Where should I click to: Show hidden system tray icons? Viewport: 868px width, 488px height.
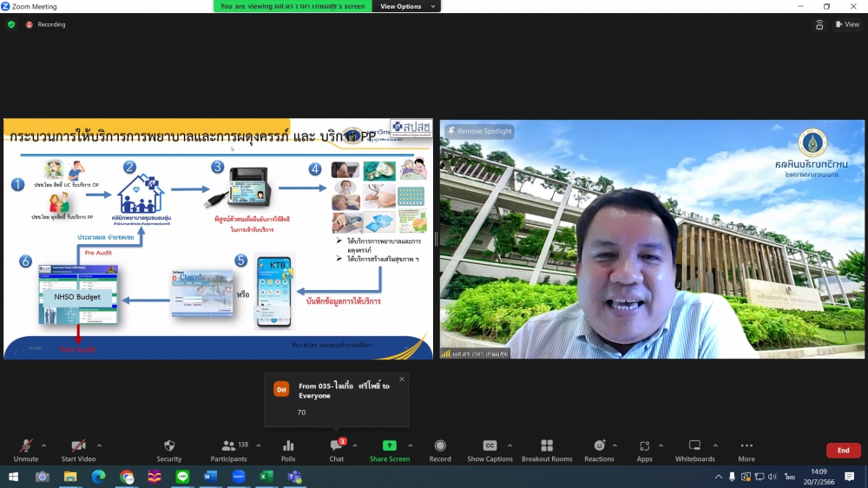pyautogui.click(x=719, y=477)
